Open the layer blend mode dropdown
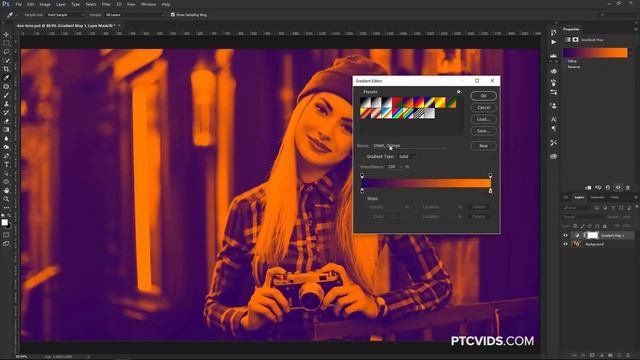The width and height of the screenshot is (640, 360). (x=583, y=217)
